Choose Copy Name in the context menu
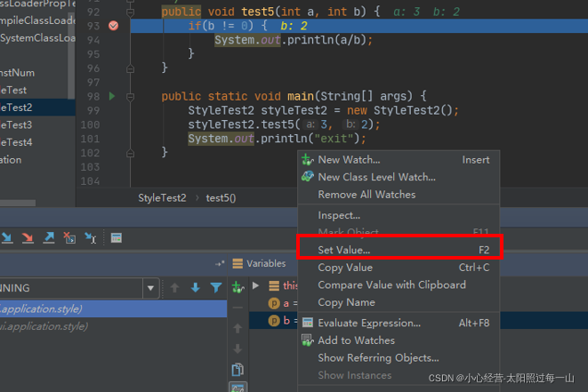The width and height of the screenshot is (588, 392). 399,302
